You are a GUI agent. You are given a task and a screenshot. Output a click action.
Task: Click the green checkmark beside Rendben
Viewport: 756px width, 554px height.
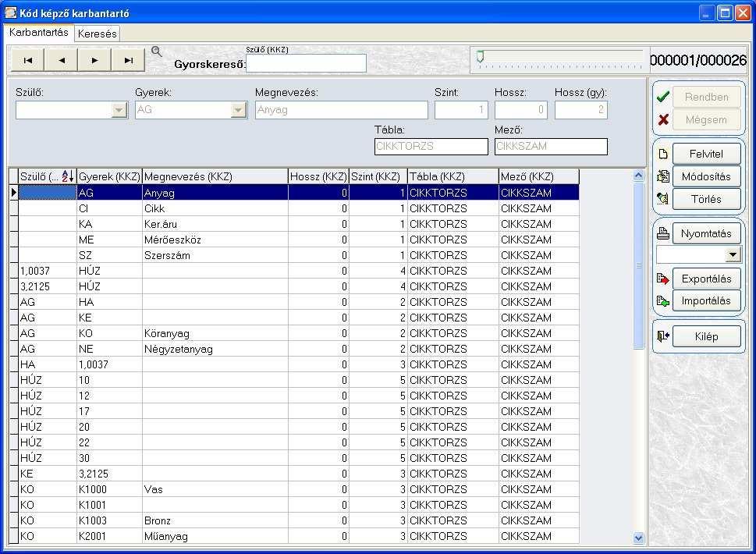click(x=663, y=97)
